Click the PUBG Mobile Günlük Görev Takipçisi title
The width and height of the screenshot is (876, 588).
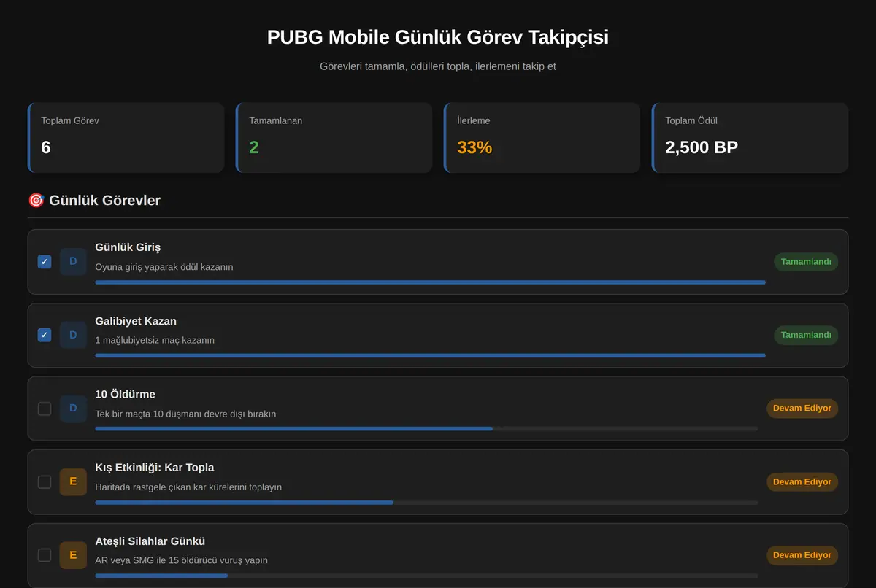(438, 37)
